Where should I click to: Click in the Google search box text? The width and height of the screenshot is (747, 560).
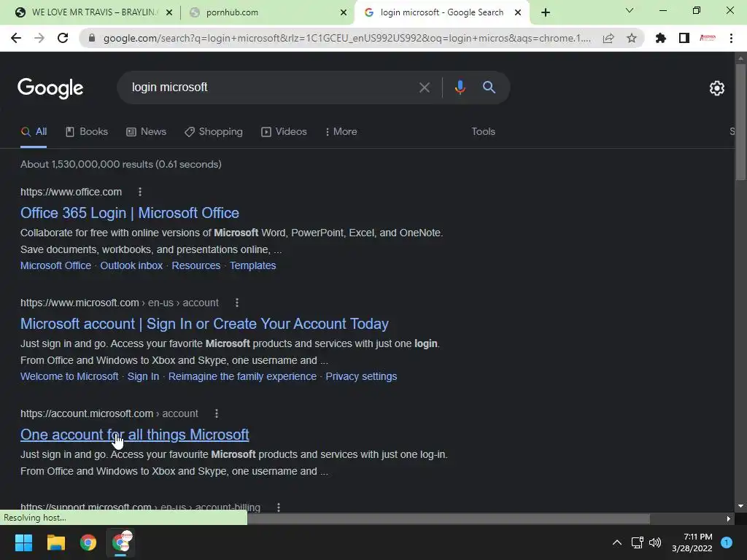pyautogui.click(x=169, y=87)
